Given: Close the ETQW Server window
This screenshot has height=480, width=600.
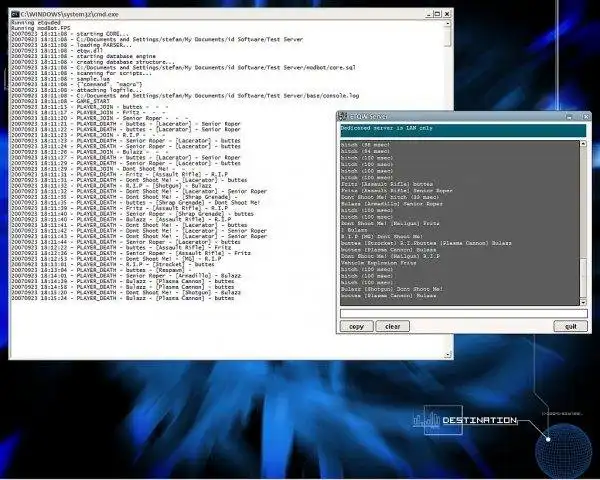Looking at the screenshot, I should tap(585, 116).
